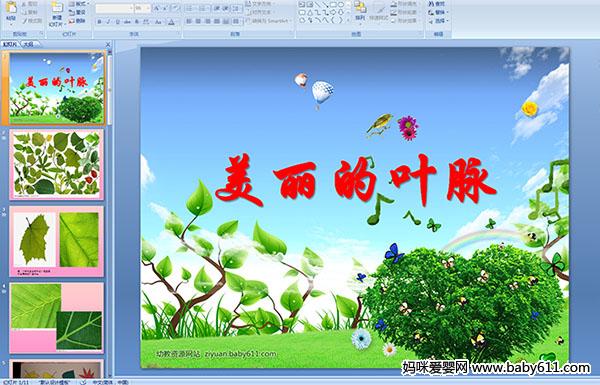The image size is (600, 385).
Task: Open the Convert to SmartArt dropdown
Action: click(x=269, y=21)
